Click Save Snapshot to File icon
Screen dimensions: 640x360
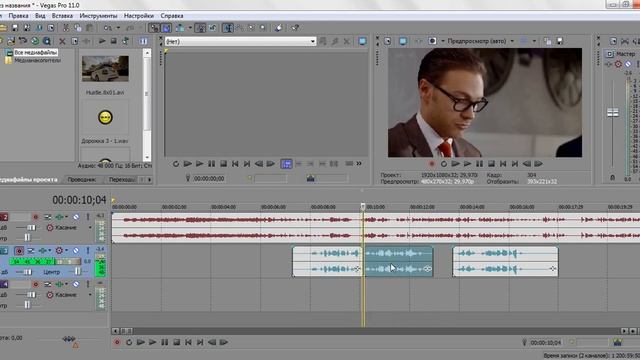point(560,41)
